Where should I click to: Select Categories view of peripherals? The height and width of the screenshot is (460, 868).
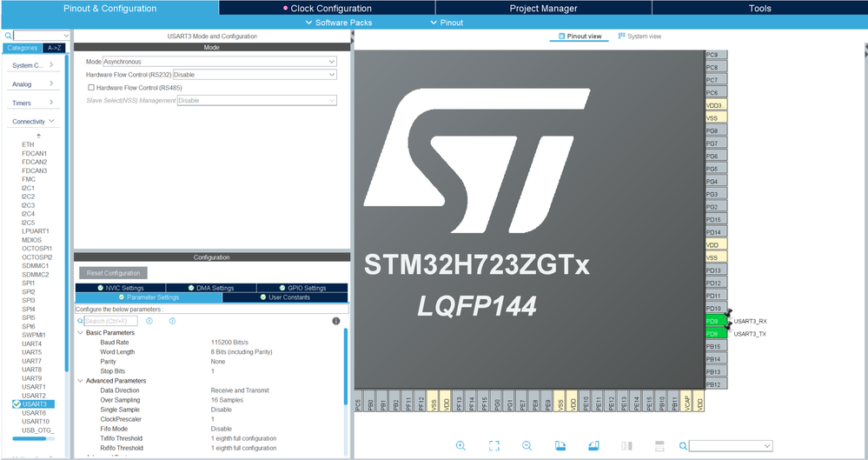(x=22, y=48)
